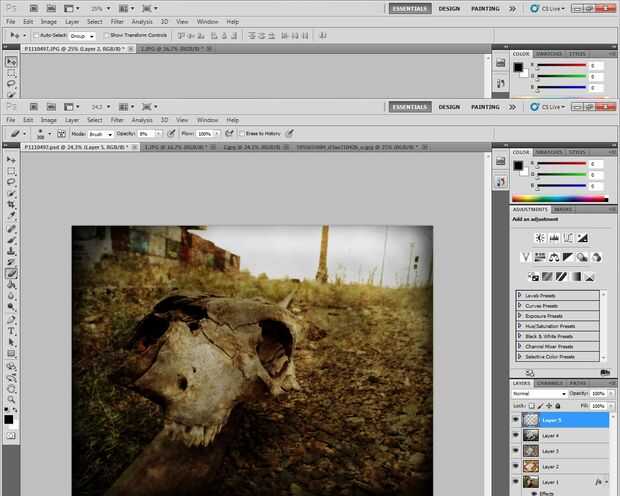Add a Brightness/Contrast adjustment

point(539,238)
